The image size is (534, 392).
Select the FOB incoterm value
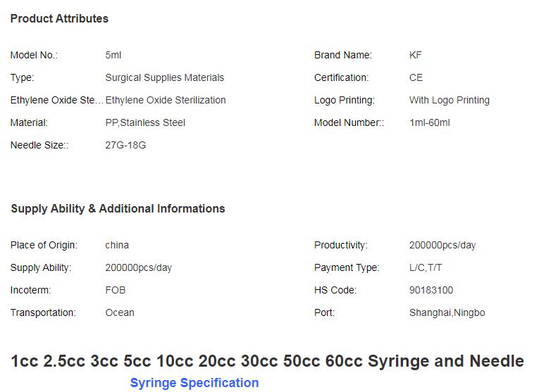click(x=115, y=290)
